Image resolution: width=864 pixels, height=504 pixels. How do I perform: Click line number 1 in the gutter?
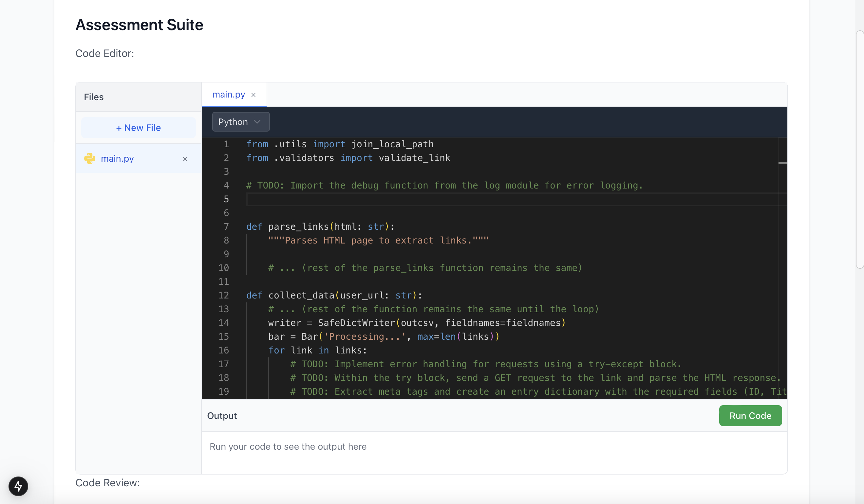[x=226, y=144]
